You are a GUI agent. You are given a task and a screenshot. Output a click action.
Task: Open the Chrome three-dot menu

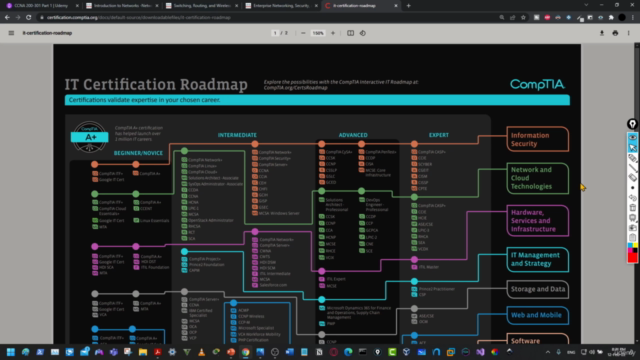pyautogui.click(x=633, y=18)
